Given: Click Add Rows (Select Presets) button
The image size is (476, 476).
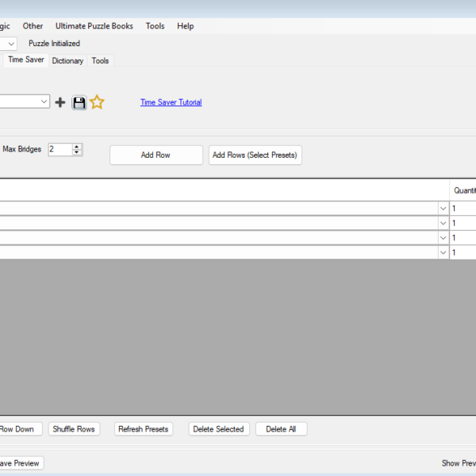Looking at the screenshot, I should click(255, 155).
